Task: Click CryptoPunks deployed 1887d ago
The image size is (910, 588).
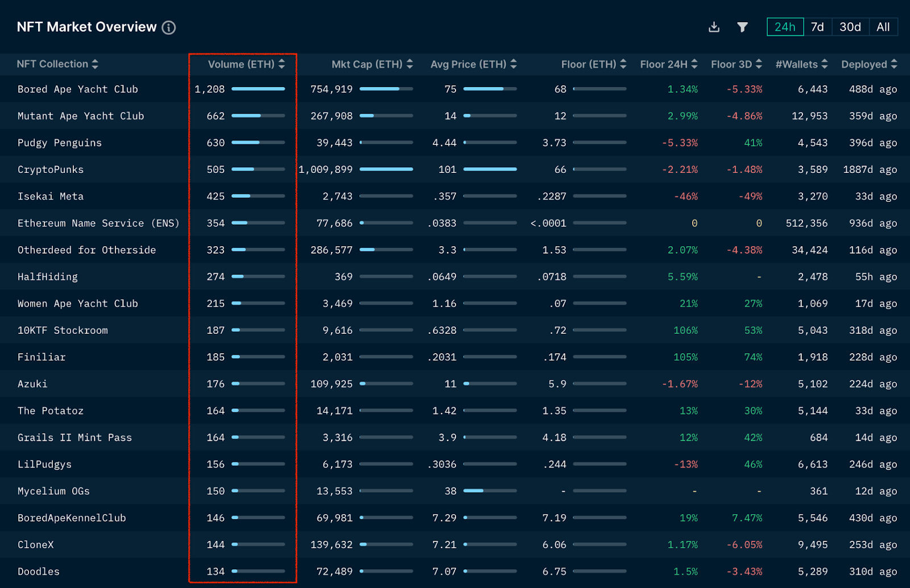Action: [870, 169]
